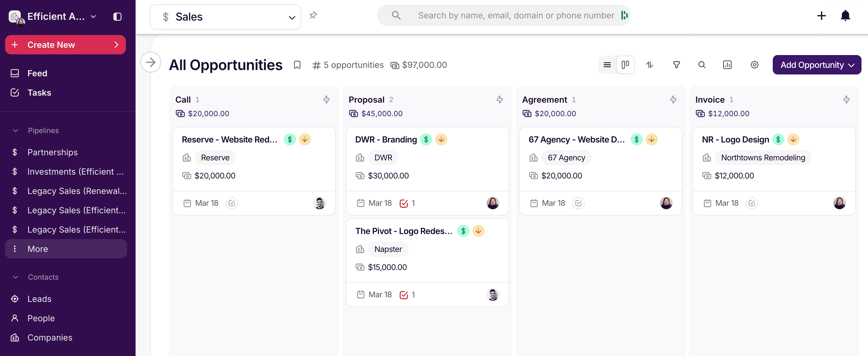Click the top bar plus icon
This screenshot has height=356, width=868.
point(821,15)
